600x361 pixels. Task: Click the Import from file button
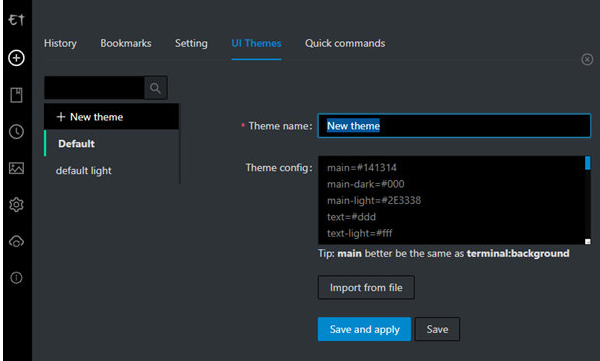[366, 287]
